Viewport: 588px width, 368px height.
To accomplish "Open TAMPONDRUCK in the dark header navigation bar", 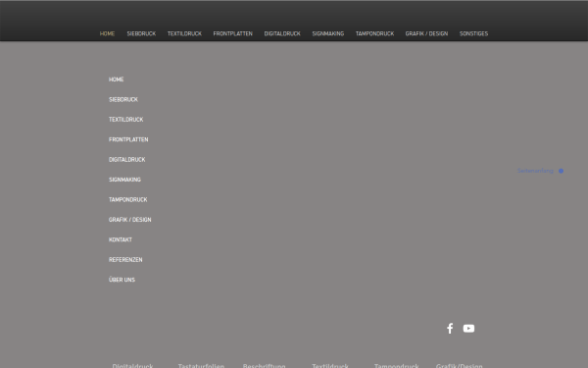I will click(375, 33).
